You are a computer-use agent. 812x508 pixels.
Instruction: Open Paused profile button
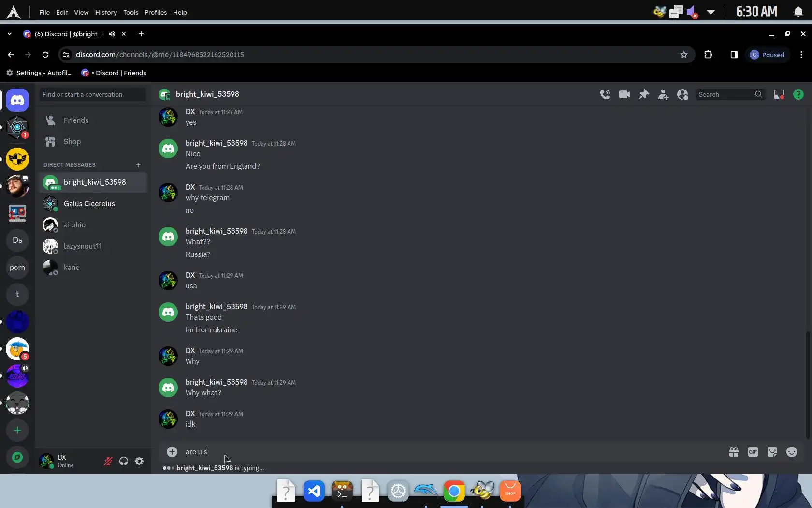pos(768,55)
